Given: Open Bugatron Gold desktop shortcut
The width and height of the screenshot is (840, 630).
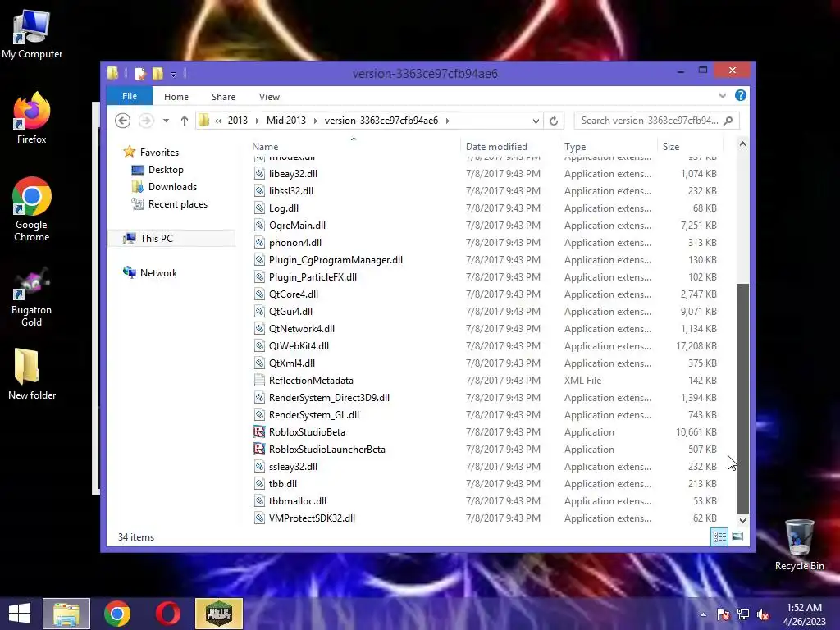Looking at the screenshot, I should pos(32,295).
